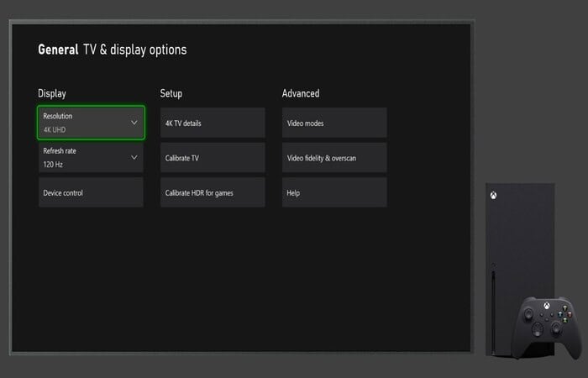588x378 pixels.
Task: Open Video fidelity & overscan
Action: 334,158
